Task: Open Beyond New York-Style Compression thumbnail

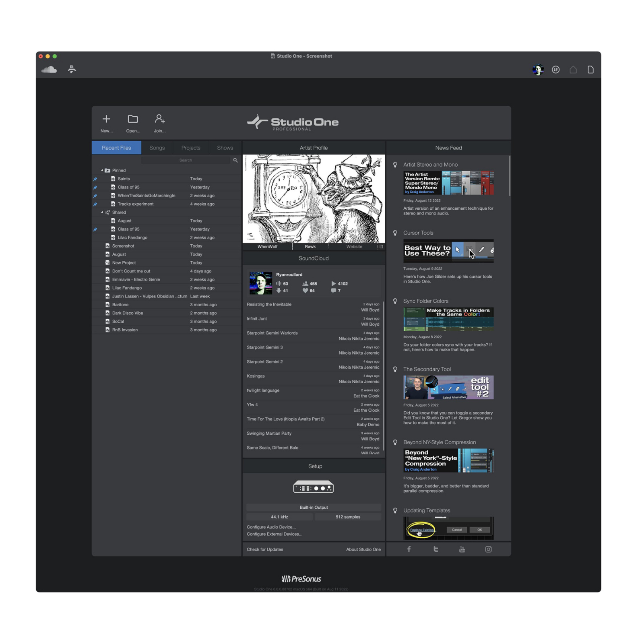Action: tap(448, 460)
